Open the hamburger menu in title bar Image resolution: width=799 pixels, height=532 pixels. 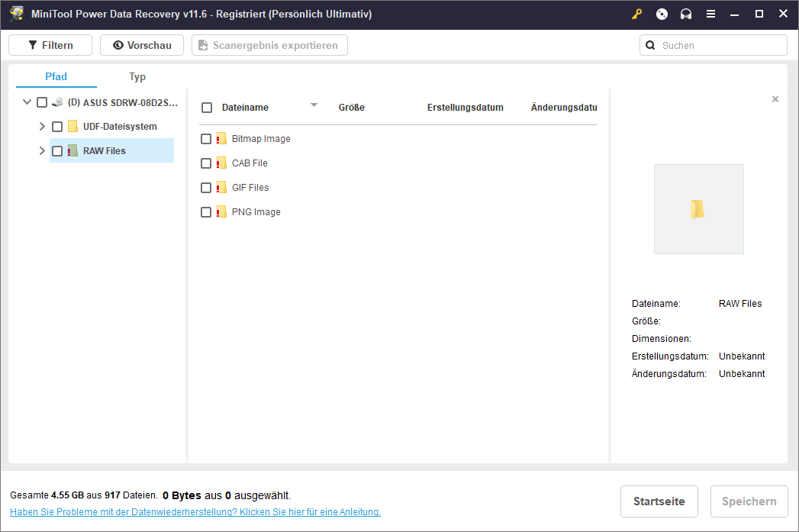click(710, 15)
